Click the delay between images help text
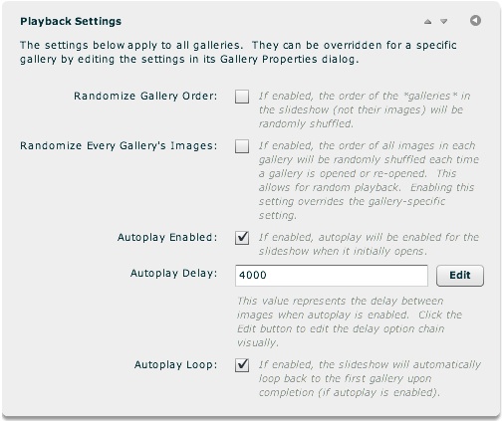Image resolution: width=504 pixels, height=421 pixels. [349, 321]
